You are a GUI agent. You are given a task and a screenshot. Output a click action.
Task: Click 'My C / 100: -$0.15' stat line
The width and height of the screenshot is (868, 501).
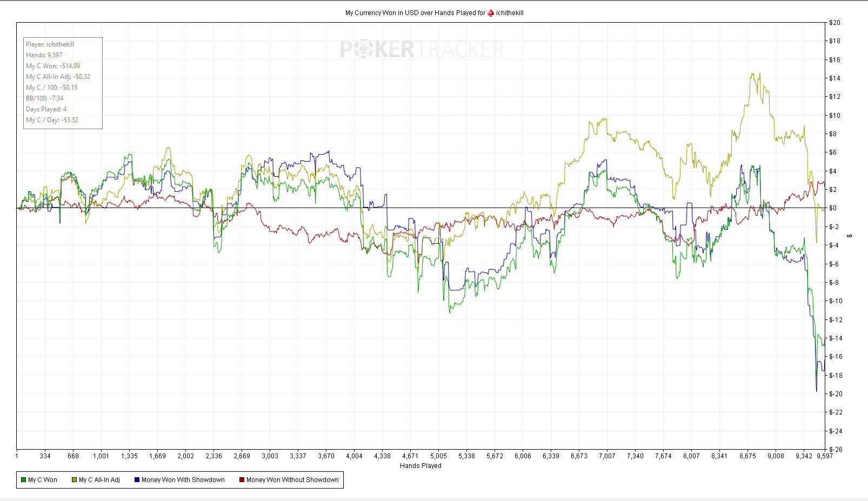52,88
